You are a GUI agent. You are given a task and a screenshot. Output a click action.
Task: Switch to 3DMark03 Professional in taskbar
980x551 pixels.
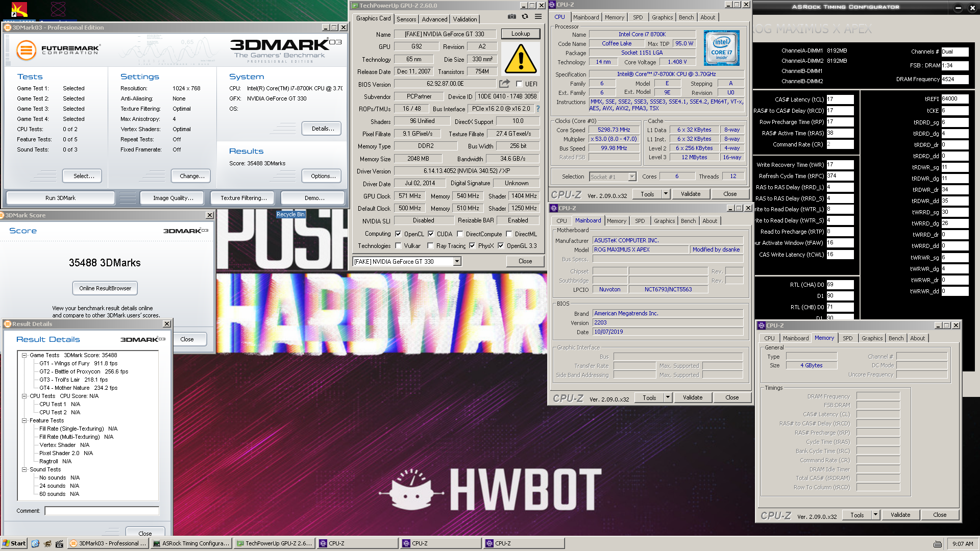(108, 543)
